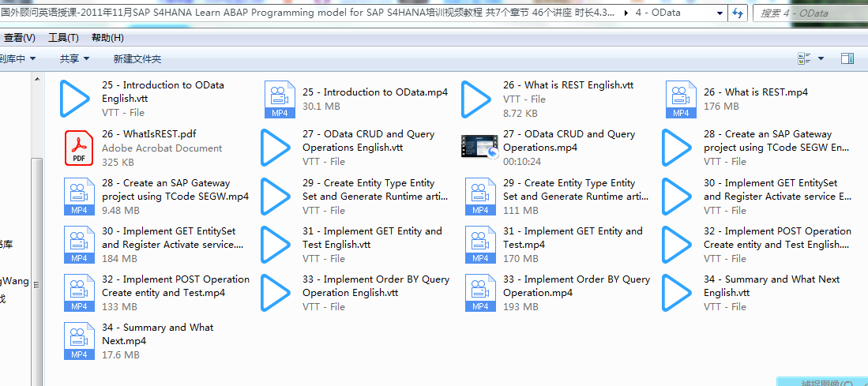This screenshot has height=386, width=868.
Task: Click MP4 icon of 25 - Introduction to OData.mp4
Action: pyautogui.click(x=279, y=99)
